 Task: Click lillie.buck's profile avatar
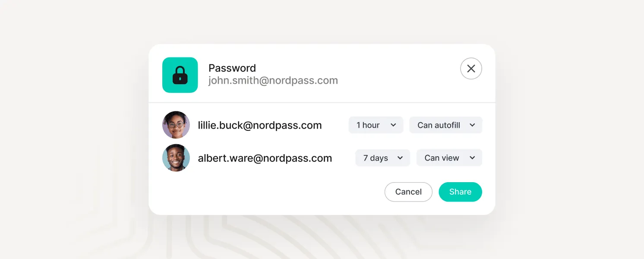(x=176, y=125)
